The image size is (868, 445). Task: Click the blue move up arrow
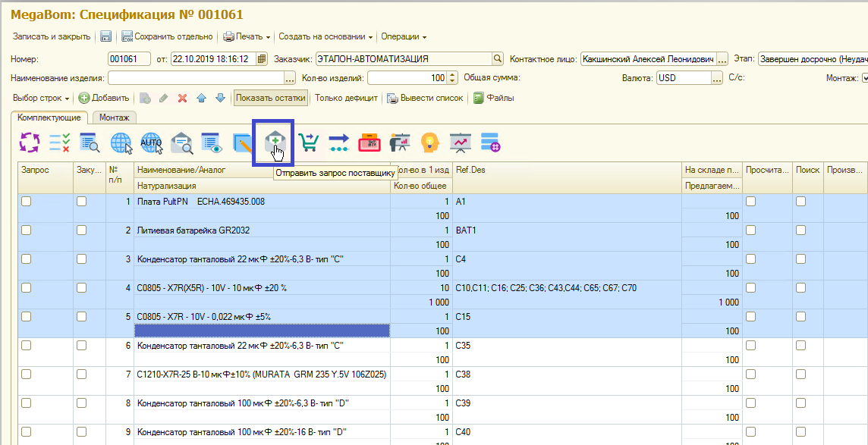tap(202, 98)
